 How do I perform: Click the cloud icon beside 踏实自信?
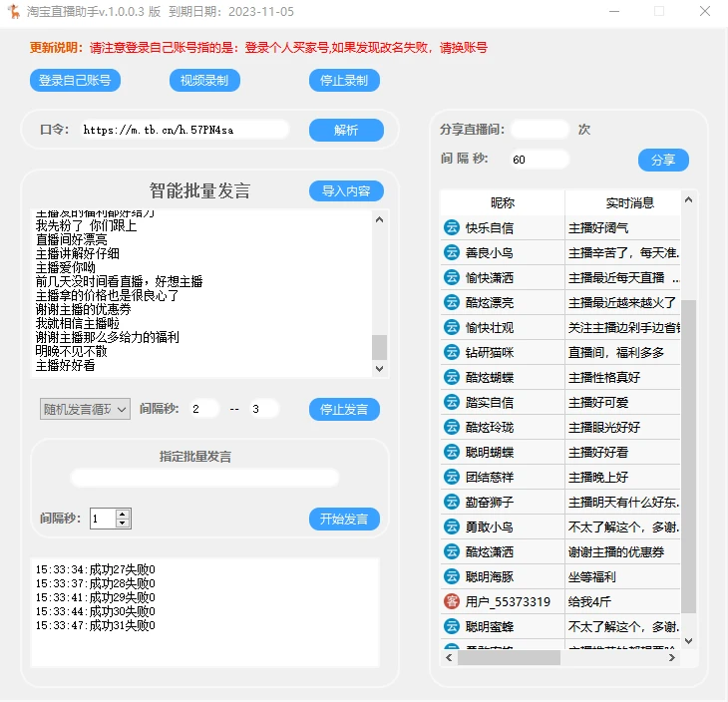452,402
